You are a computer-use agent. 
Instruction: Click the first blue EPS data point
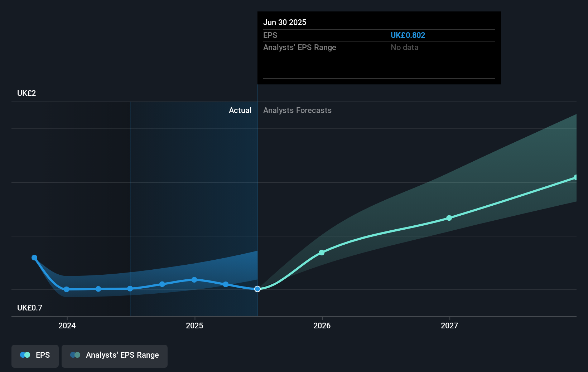tap(34, 257)
